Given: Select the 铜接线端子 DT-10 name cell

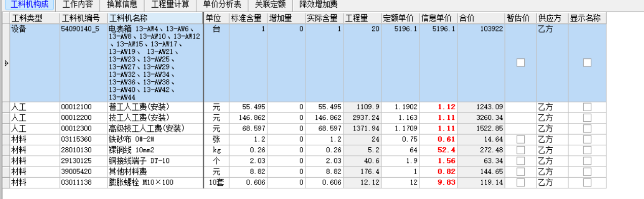Looking at the screenshot, I should [155, 161].
